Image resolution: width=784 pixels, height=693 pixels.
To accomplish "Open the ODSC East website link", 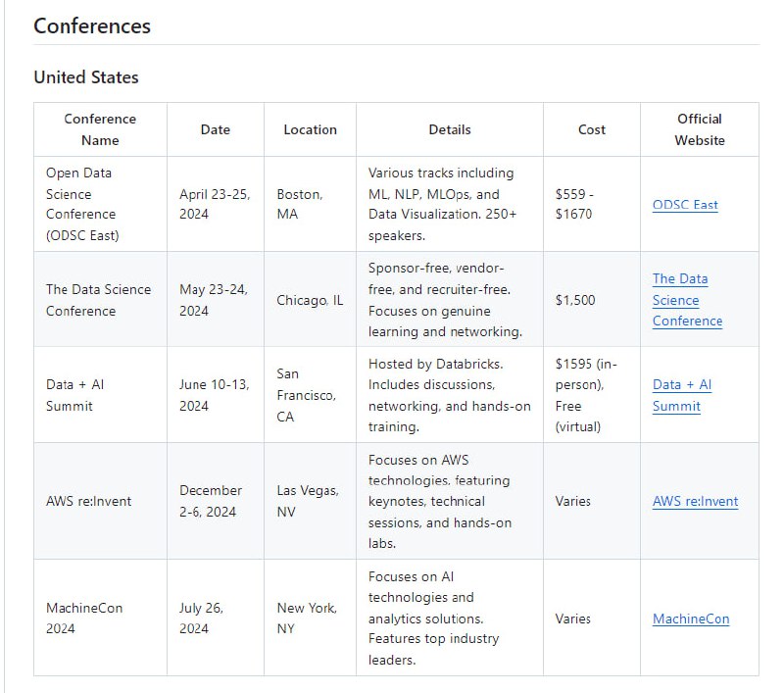I will tap(684, 205).
